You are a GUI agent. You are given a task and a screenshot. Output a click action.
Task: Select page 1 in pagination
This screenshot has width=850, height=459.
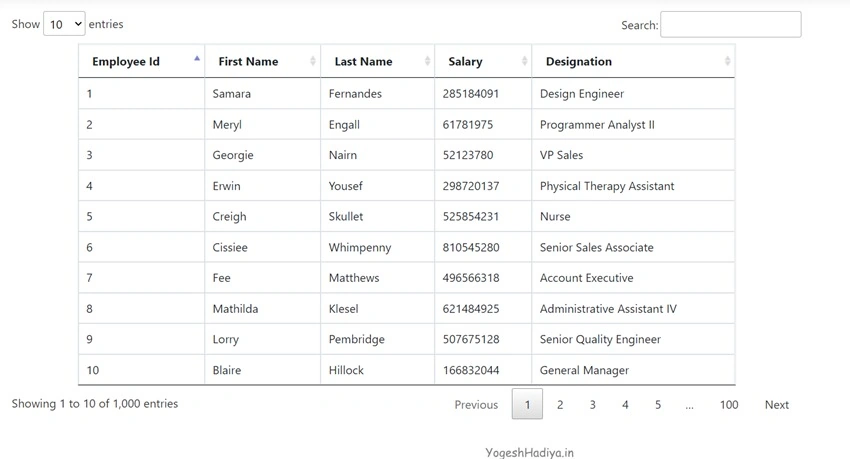tap(527, 404)
